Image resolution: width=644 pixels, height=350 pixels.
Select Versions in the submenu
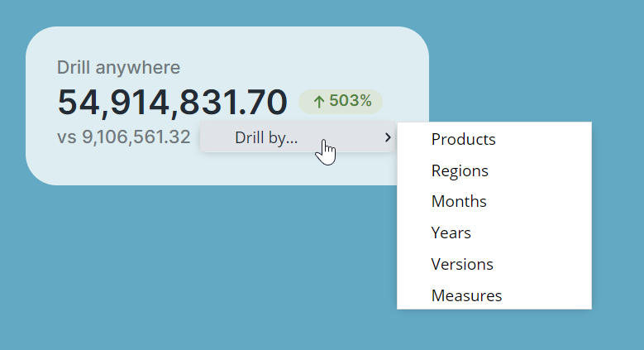coord(462,265)
